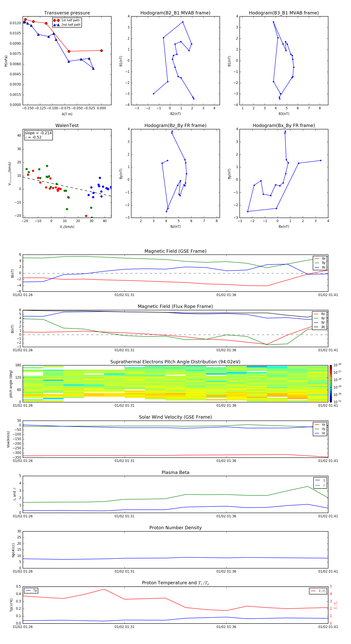Click the "Vsw(km/s)" y-axis label
The height and width of the screenshot is (644, 351).
point(8,439)
